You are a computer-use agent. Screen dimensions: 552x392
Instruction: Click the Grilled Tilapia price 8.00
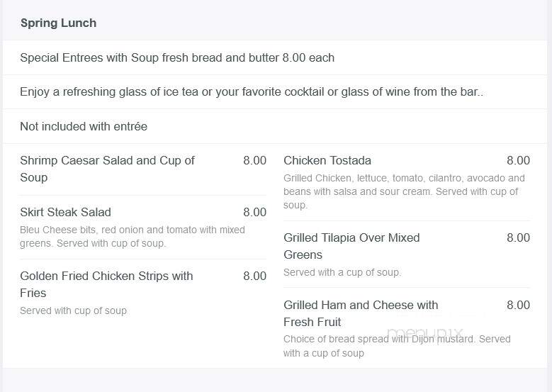pyautogui.click(x=518, y=237)
